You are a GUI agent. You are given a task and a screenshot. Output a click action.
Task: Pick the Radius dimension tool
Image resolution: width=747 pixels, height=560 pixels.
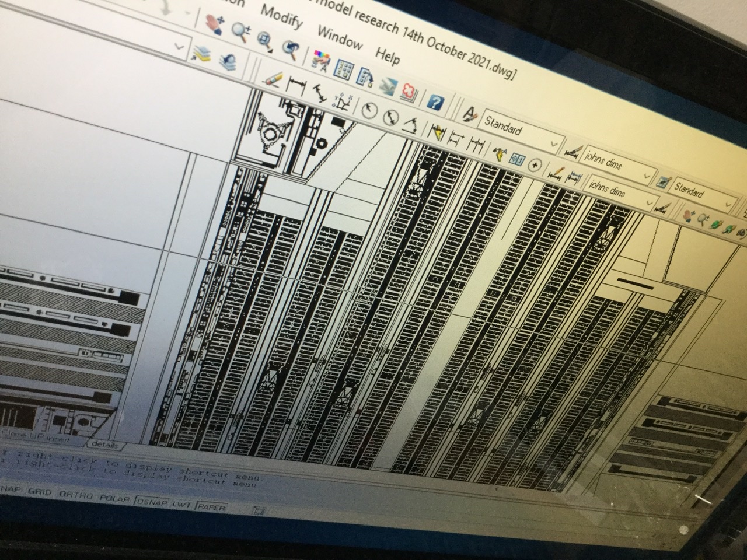[x=369, y=110]
